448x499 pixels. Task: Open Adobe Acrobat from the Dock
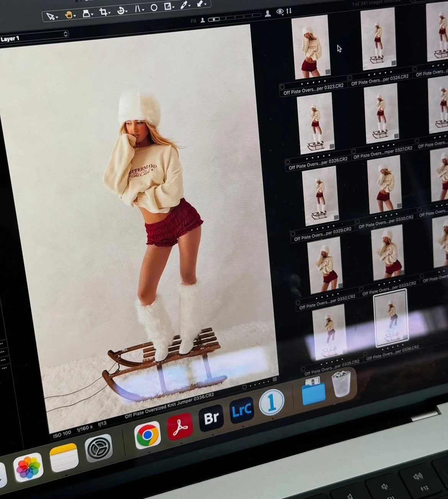click(180, 426)
